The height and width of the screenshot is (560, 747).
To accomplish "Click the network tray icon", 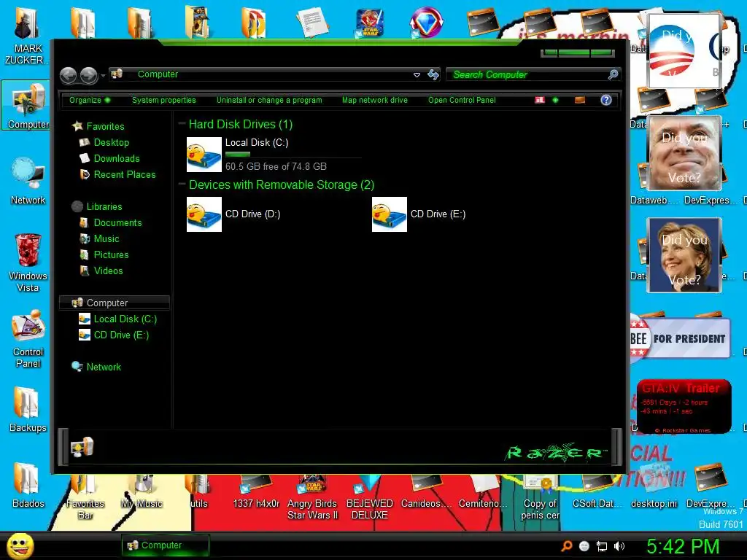I will pyautogui.click(x=602, y=546).
